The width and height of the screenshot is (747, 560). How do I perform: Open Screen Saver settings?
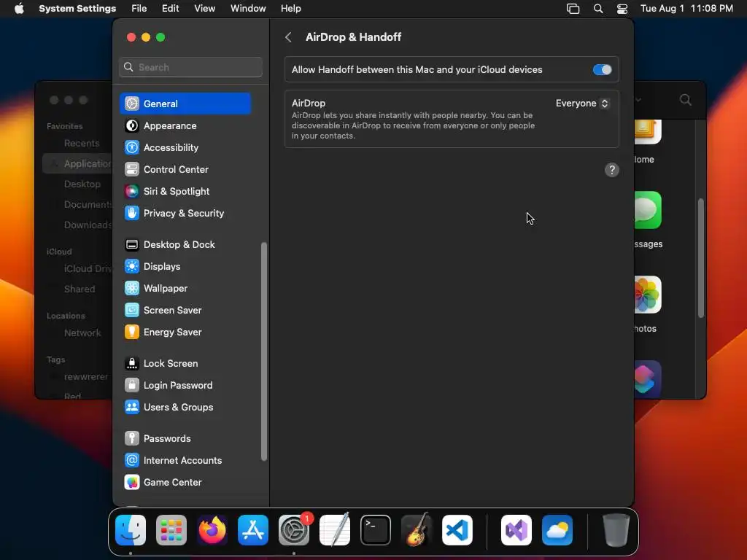coord(185,311)
